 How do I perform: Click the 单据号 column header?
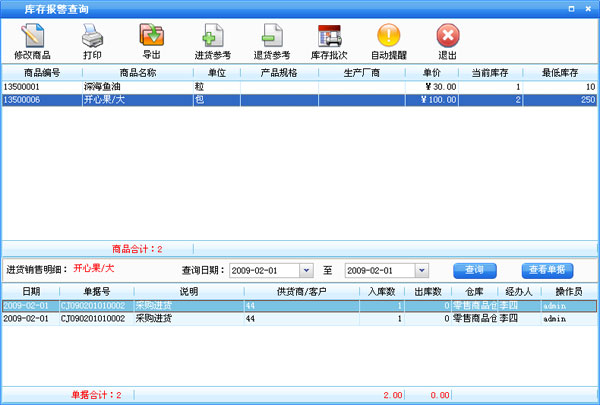pyautogui.click(x=96, y=291)
